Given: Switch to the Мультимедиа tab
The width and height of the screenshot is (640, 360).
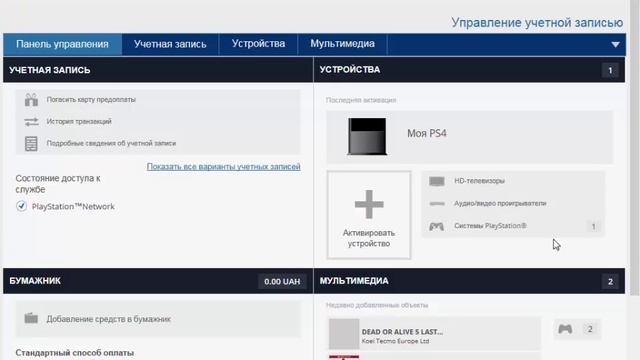Looking at the screenshot, I should [x=342, y=44].
